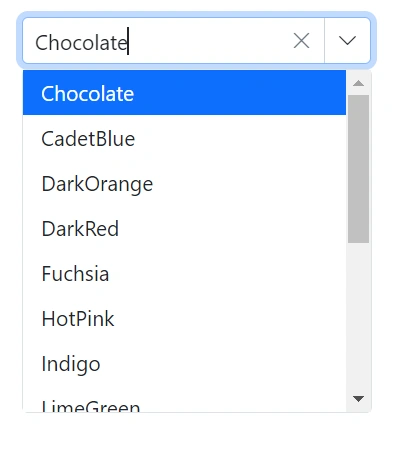409x450 pixels.
Task: Click empty space in input left of X
Action: pyautogui.click(x=210, y=41)
